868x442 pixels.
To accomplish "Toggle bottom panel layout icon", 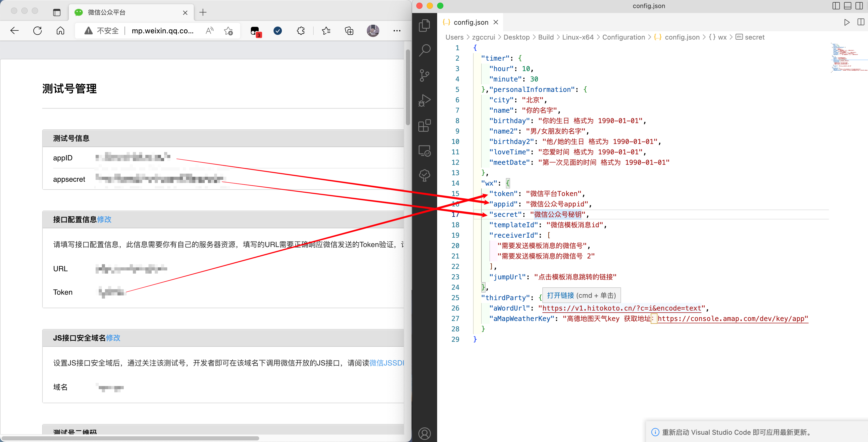I will [848, 6].
